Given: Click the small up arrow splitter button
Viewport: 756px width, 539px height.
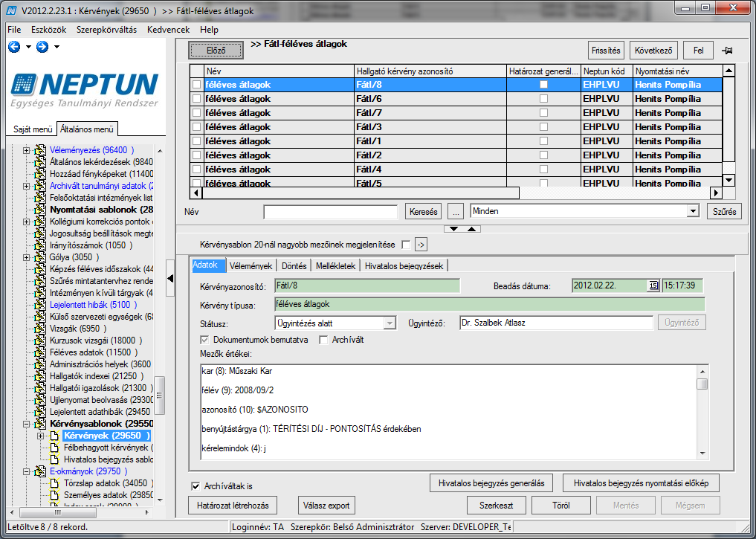Looking at the screenshot, I should pyautogui.click(x=471, y=229).
